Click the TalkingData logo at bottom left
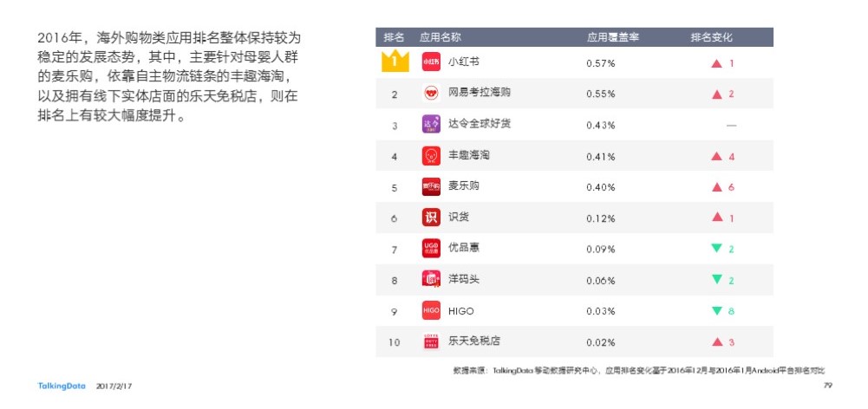Screen dimensions: 868x409 pyautogui.click(x=62, y=386)
